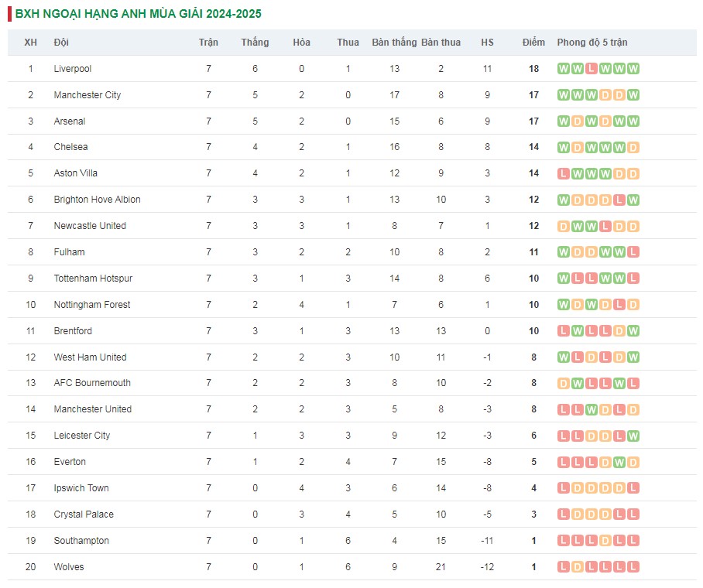Click the HS column header
The height and width of the screenshot is (588, 703).
pos(487,42)
